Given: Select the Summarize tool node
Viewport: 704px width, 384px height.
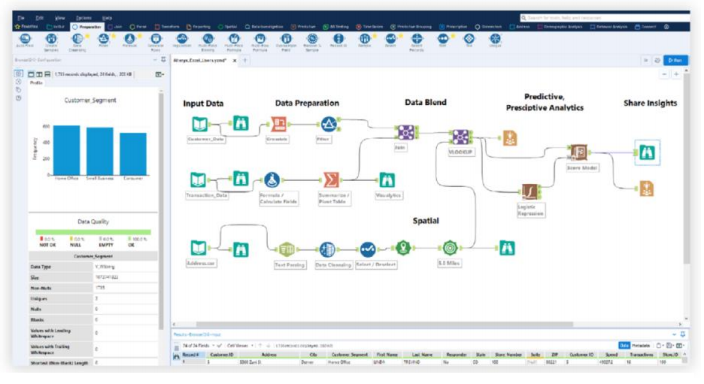Looking at the screenshot, I should tap(331, 180).
